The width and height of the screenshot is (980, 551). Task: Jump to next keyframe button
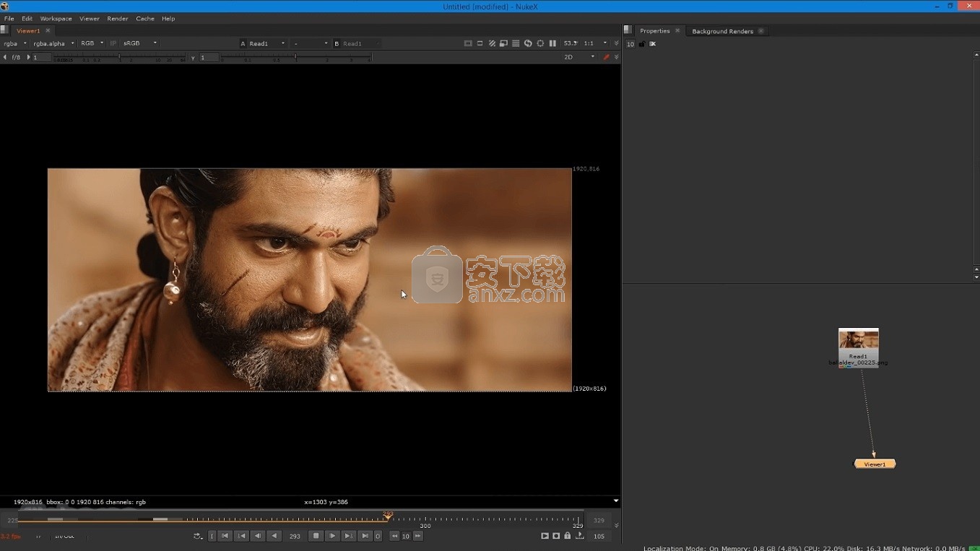tap(349, 536)
